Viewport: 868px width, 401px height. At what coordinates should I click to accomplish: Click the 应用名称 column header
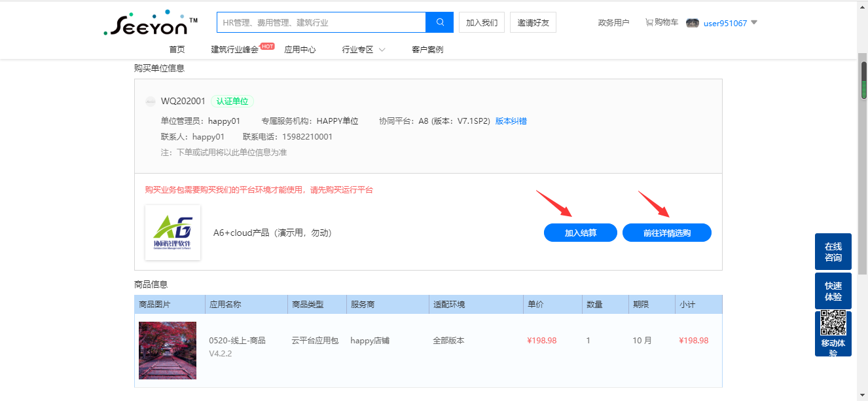click(246, 305)
